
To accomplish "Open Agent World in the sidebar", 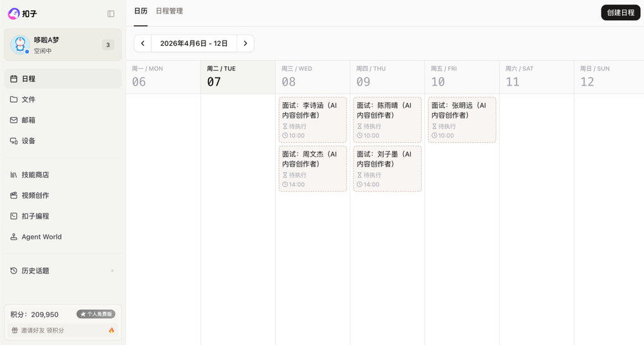I will 63,237.
